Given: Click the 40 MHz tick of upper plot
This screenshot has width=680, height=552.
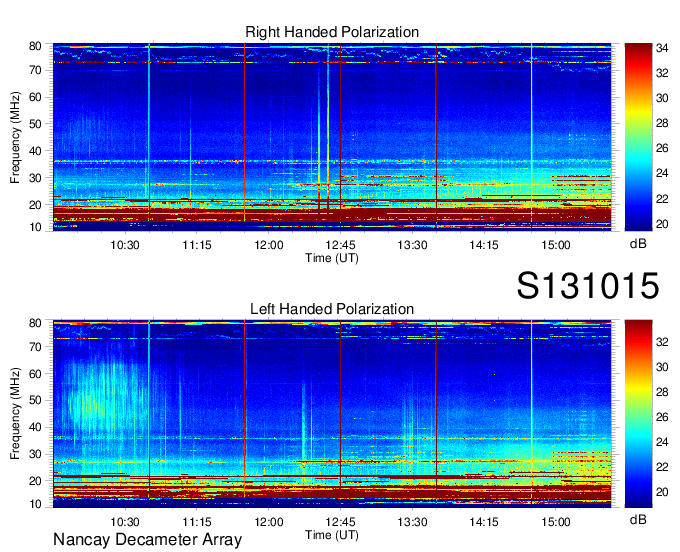Looking at the screenshot, I should [x=35, y=151].
